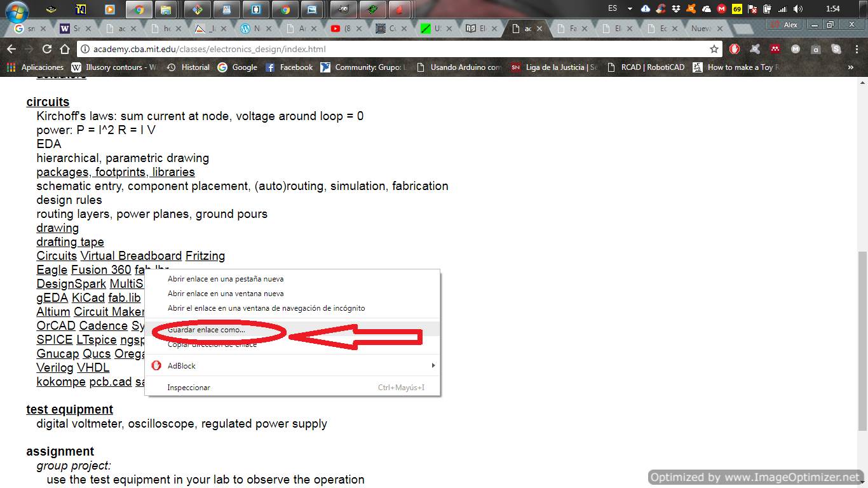The width and height of the screenshot is (868, 488).
Task: Open the Circuit Maker link
Action: click(109, 312)
